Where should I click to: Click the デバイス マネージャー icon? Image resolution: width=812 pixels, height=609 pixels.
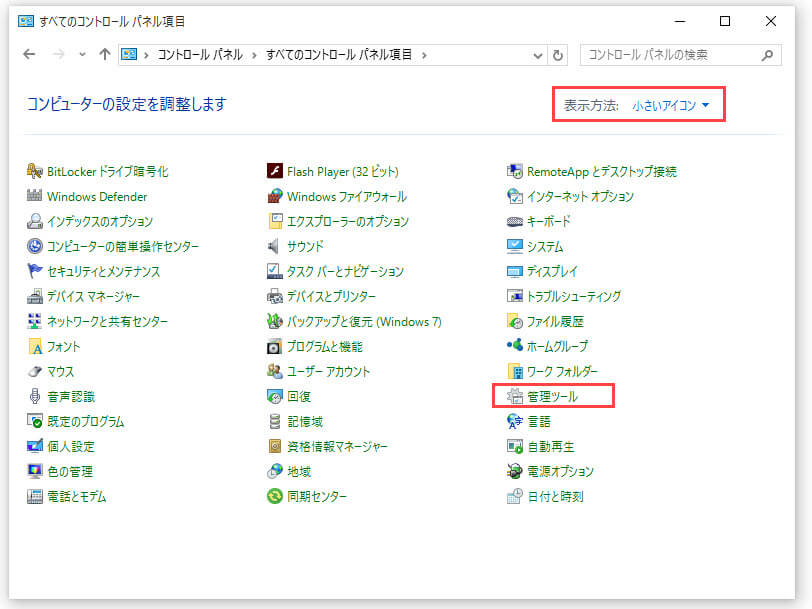(35, 296)
